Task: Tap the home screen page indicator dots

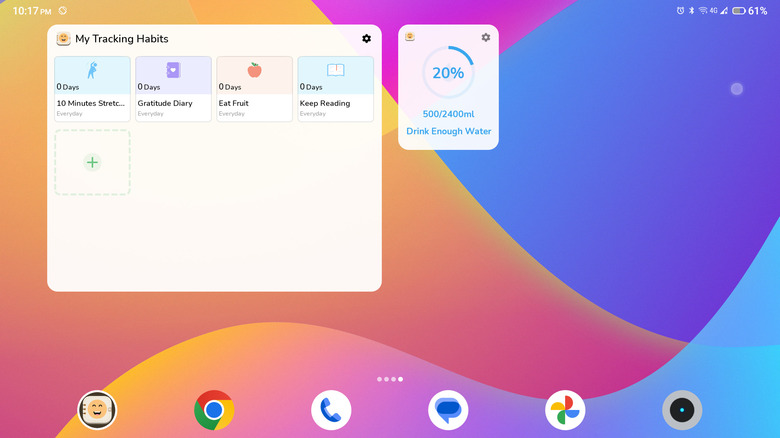Action: pyautogui.click(x=390, y=379)
